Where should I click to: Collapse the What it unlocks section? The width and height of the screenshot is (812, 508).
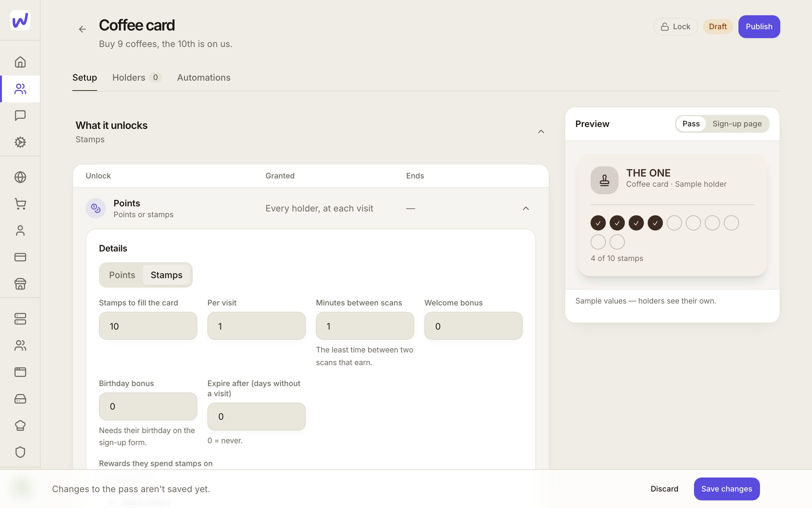pos(541,131)
